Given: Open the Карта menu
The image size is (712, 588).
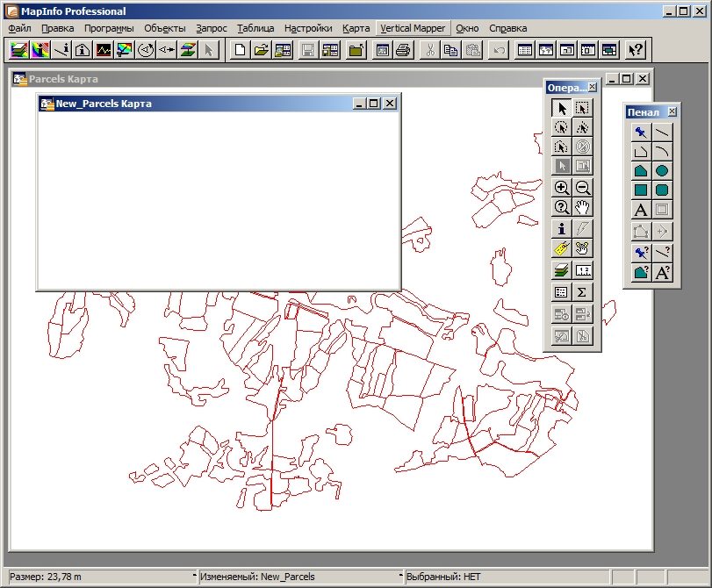Looking at the screenshot, I should pyautogui.click(x=356, y=28).
